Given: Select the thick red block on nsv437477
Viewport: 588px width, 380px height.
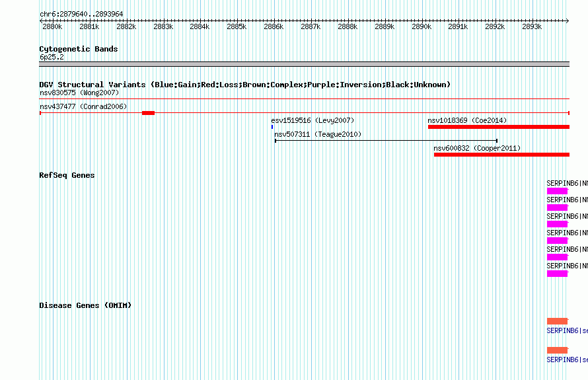Looking at the screenshot, I should [x=148, y=113].
